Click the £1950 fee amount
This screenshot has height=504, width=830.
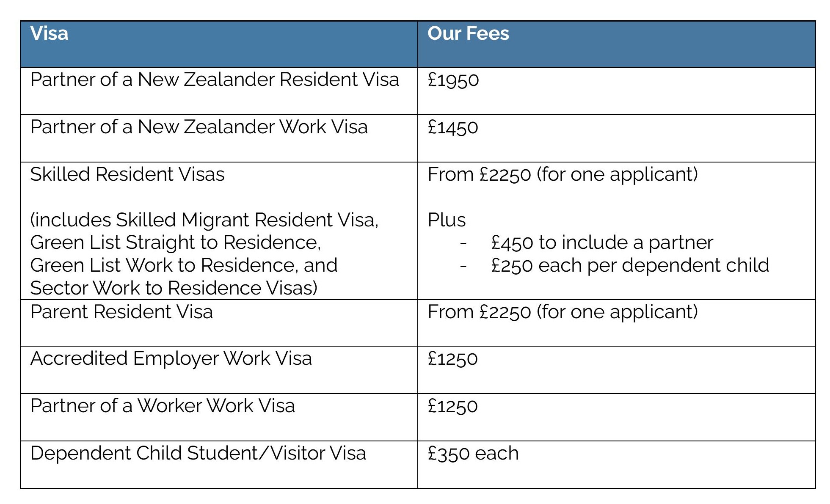point(453,80)
